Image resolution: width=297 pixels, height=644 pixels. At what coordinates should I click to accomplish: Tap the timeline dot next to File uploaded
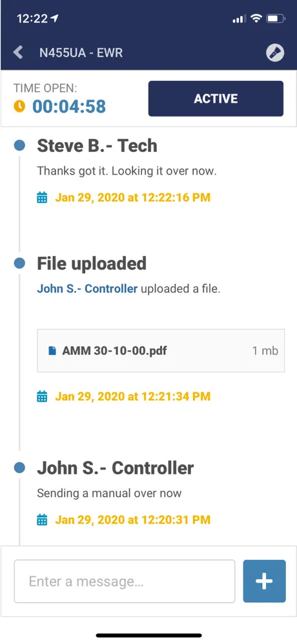pyautogui.click(x=19, y=263)
